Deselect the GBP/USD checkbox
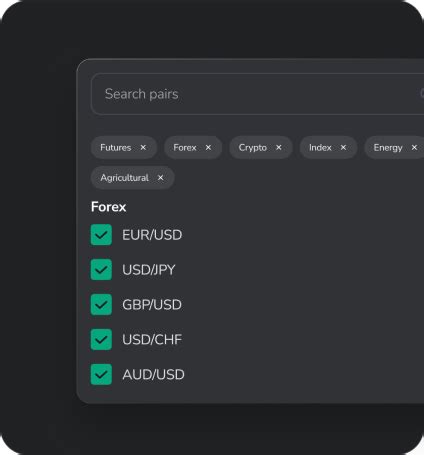 click(101, 304)
